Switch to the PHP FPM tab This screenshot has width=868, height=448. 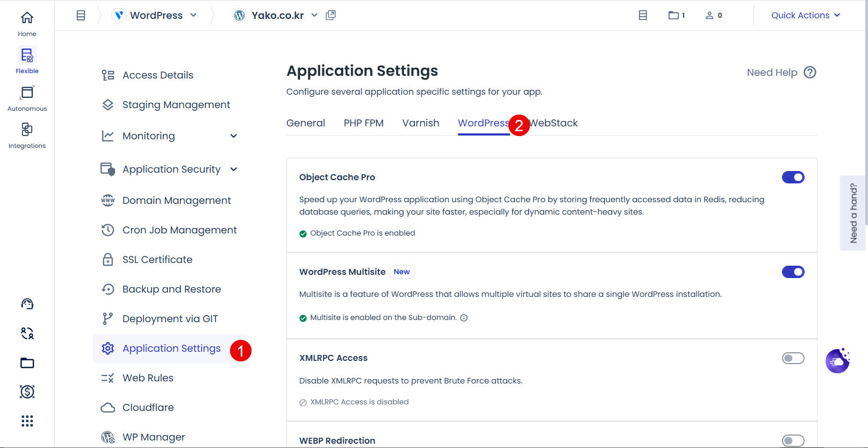pos(364,123)
